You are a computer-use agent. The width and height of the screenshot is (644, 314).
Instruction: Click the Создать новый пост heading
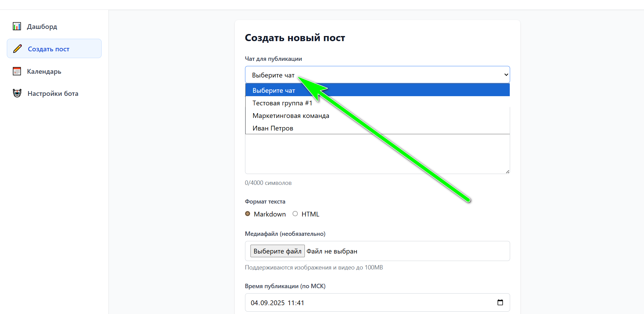[x=295, y=38]
